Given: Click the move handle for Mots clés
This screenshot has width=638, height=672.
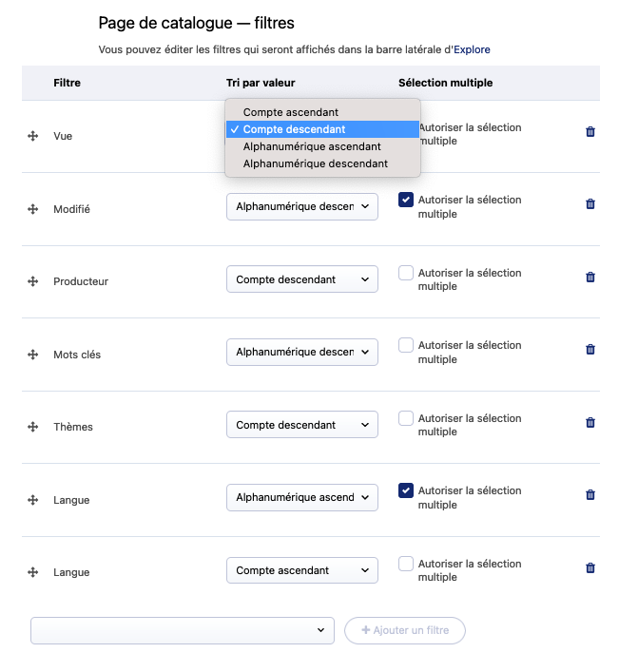Looking at the screenshot, I should [x=32, y=355].
